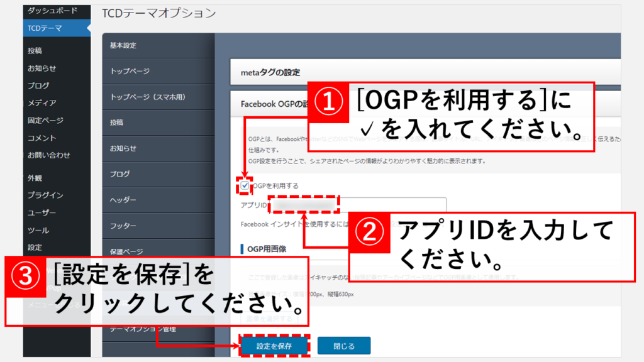
Task: Select TCDテーマ in the admin sidebar
Action: pos(45,28)
